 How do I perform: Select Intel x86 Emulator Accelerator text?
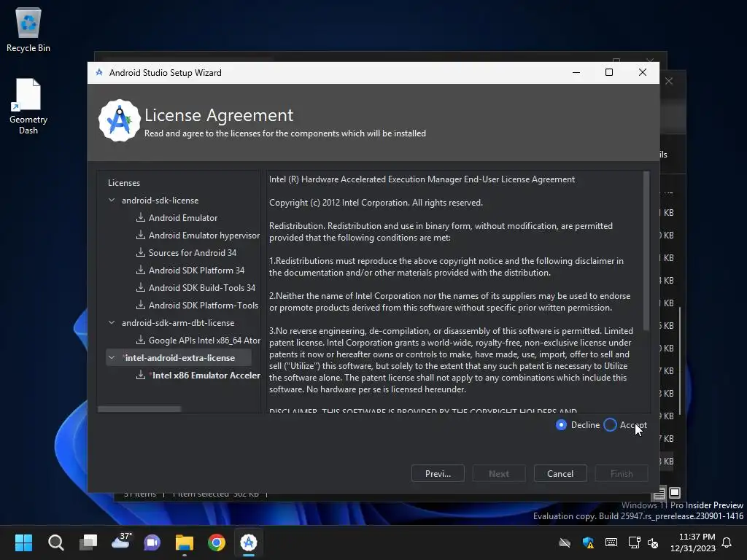click(206, 376)
